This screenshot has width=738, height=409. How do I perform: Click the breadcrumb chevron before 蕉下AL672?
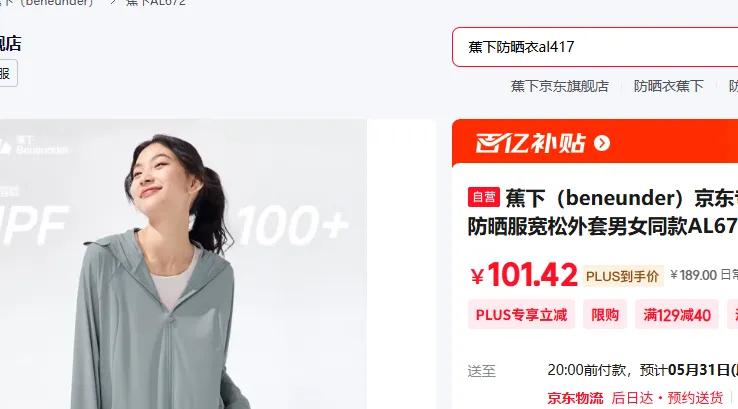point(113,2)
